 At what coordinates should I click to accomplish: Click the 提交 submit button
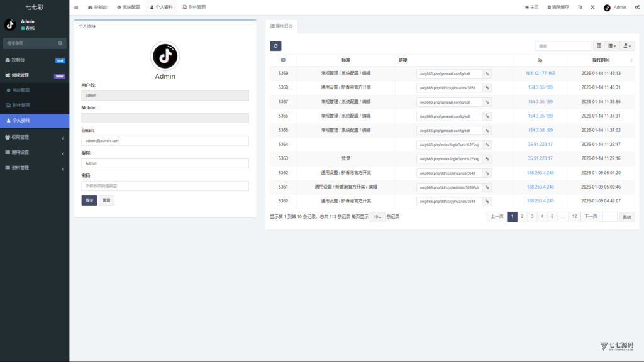pyautogui.click(x=89, y=200)
